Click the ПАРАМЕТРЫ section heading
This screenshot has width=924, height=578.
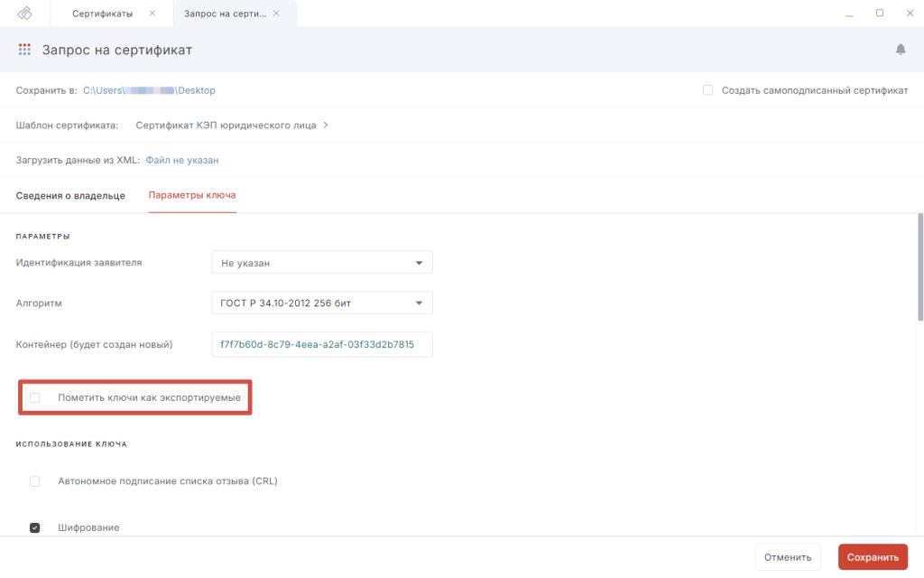43,237
